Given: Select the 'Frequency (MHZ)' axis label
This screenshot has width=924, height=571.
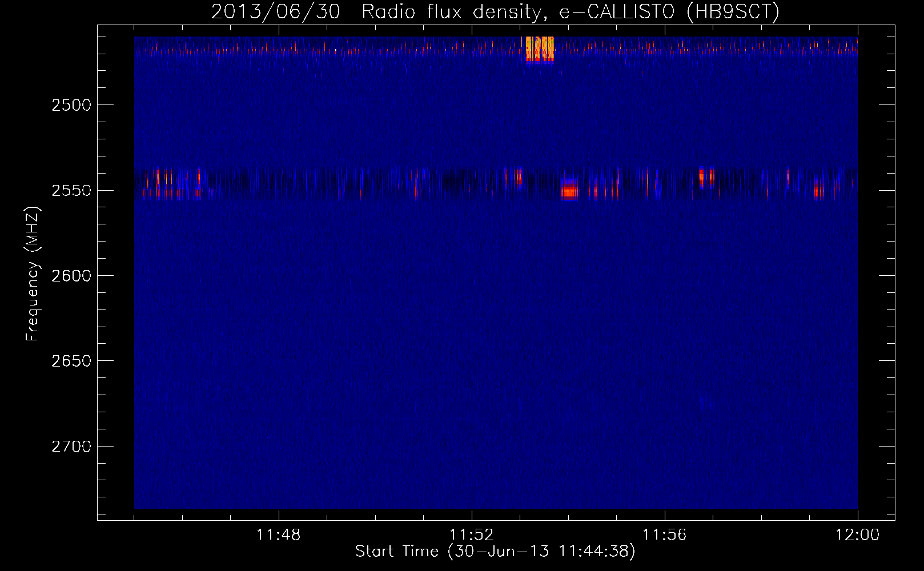Looking at the screenshot, I should [x=33, y=275].
